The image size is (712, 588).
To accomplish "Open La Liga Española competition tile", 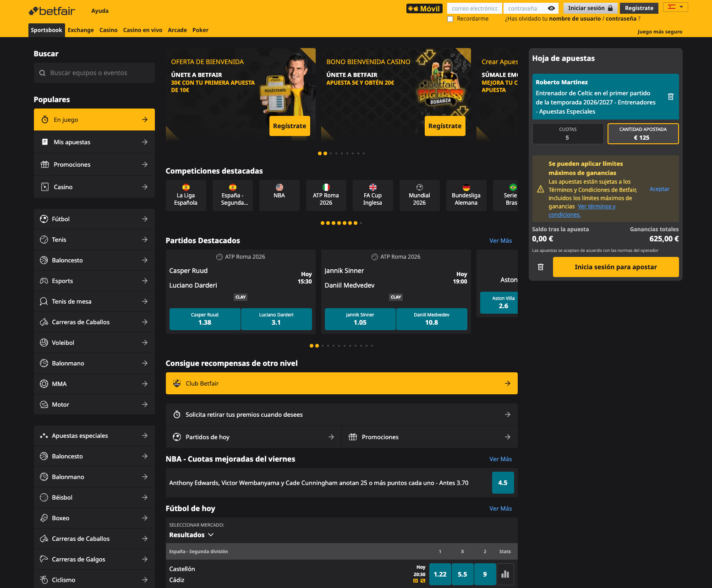I will (186, 196).
